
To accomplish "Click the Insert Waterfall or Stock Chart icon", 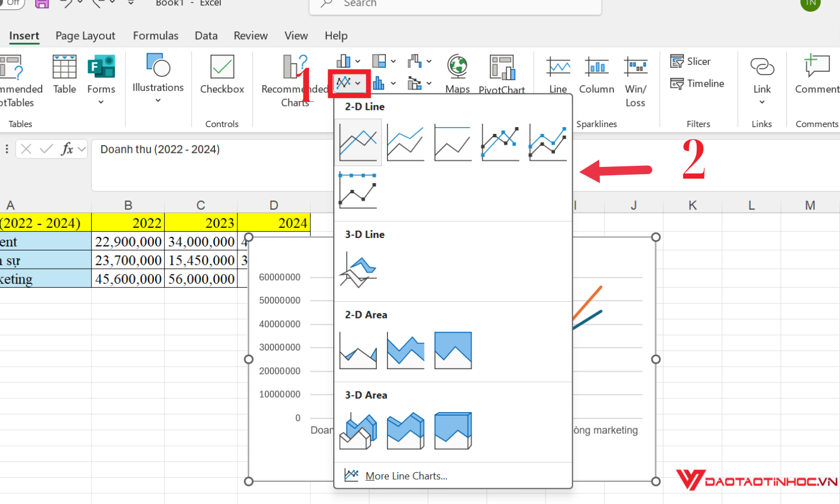I will coord(414,60).
